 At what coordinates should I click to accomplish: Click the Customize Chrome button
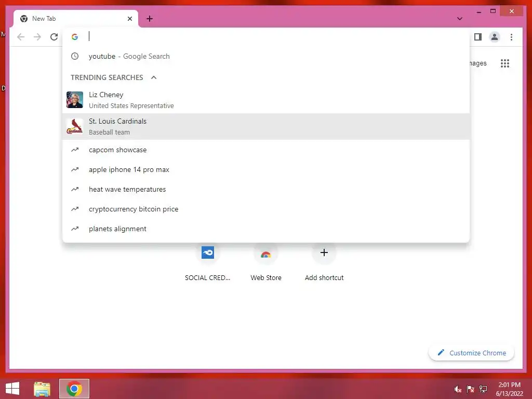pyautogui.click(x=471, y=353)
